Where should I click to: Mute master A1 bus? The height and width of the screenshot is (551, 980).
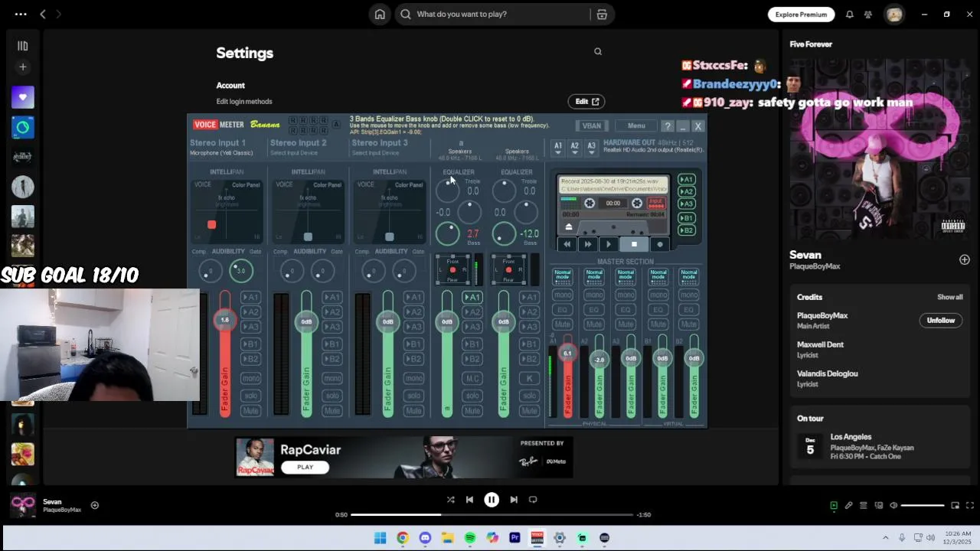563,324
